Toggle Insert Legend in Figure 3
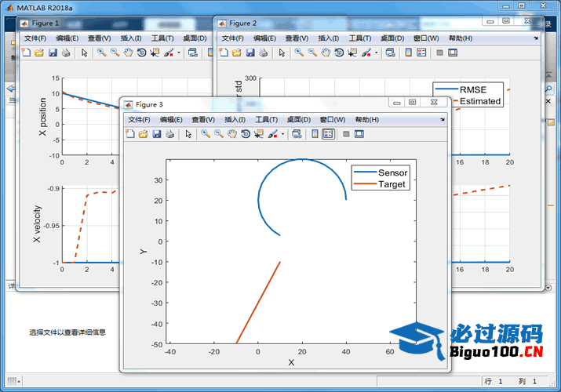Image resolution: width=561 pixels, height=392 pixels. [328, 134]
